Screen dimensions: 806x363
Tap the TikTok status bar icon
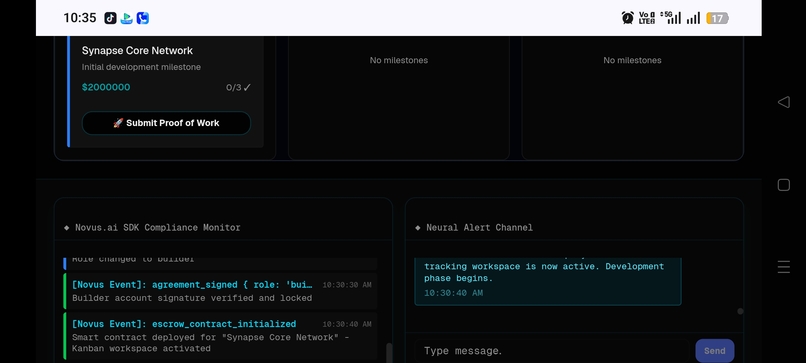(x=111, y=18)
